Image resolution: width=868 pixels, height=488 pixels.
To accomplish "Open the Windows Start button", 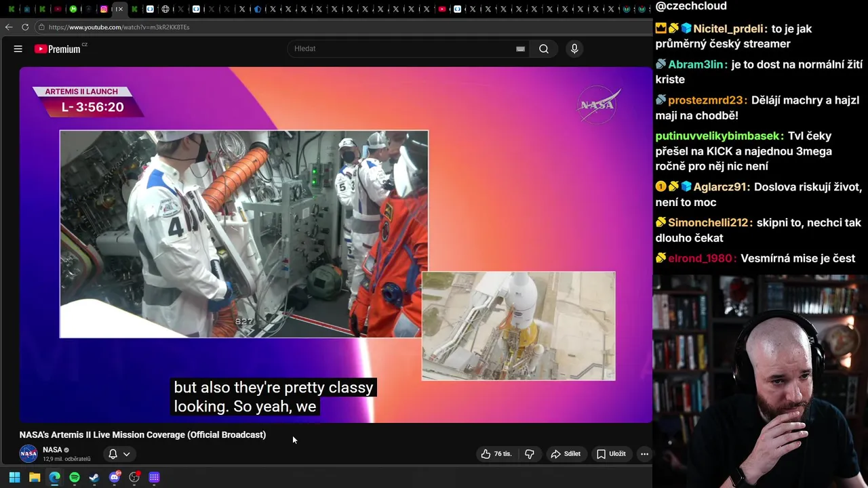I will pos(14,477).
